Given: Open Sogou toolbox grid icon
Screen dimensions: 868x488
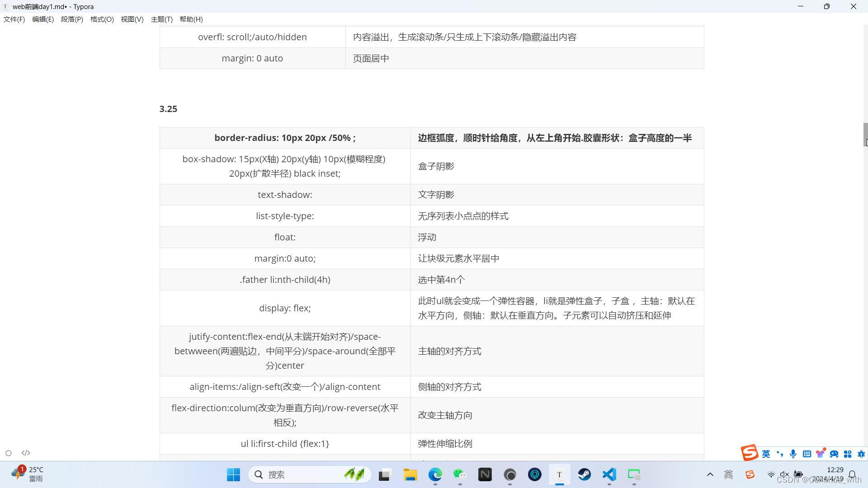Looking at the screenshot, I should click(x=848, y=454).
